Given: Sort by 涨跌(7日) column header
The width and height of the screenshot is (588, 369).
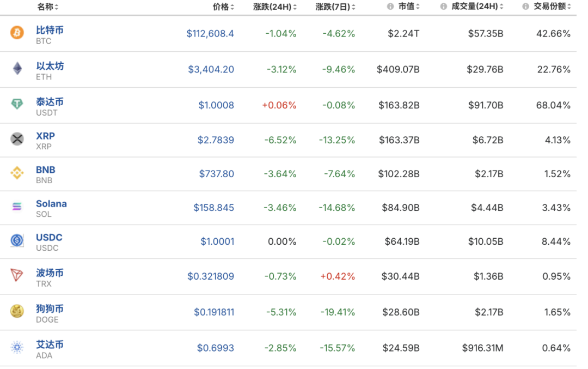Looking at the screenshot, I should (x=335, y=7).
